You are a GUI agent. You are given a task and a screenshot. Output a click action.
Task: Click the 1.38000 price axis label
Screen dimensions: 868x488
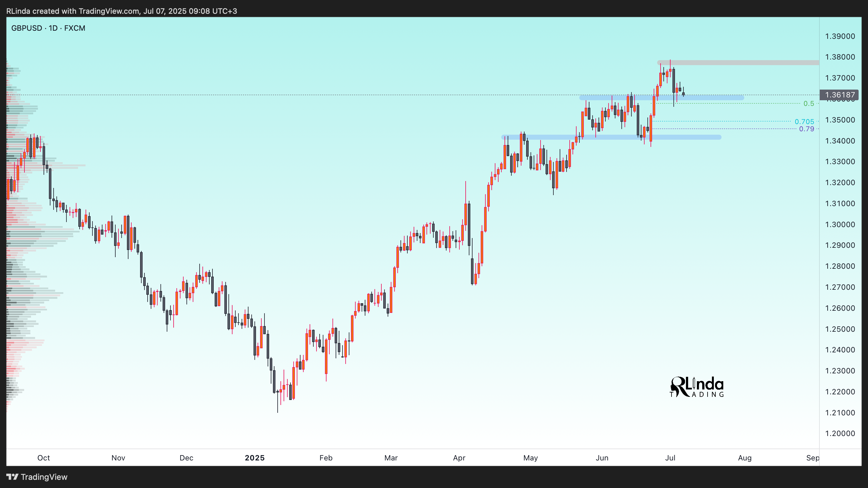point(840,57)
